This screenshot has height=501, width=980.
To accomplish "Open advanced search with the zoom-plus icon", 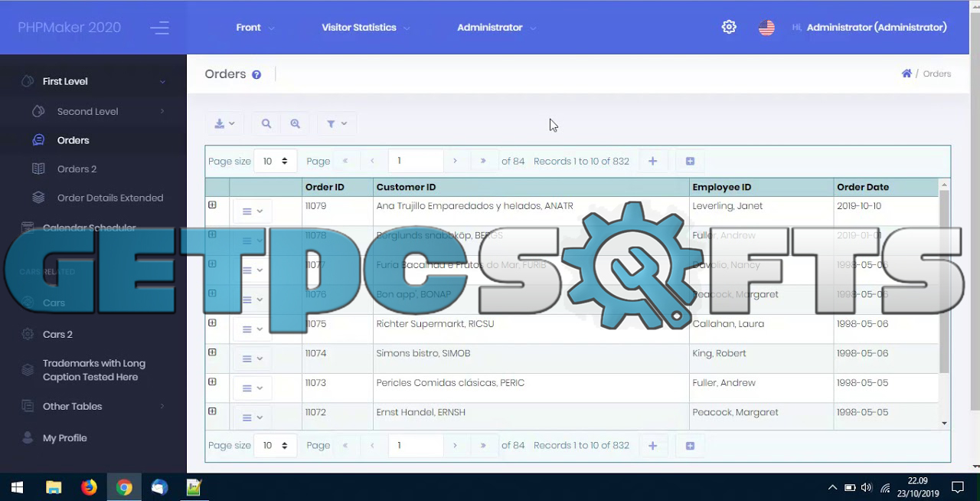I will pos(295,123).
